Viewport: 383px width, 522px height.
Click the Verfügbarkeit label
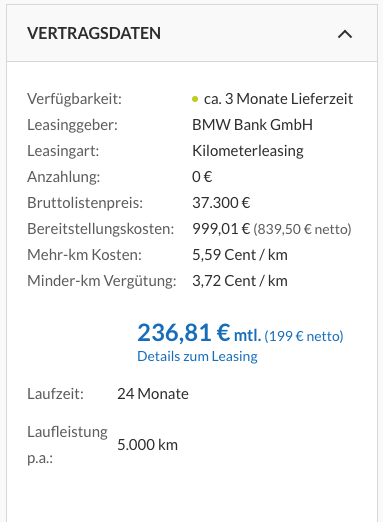click(x=74, y=99)
